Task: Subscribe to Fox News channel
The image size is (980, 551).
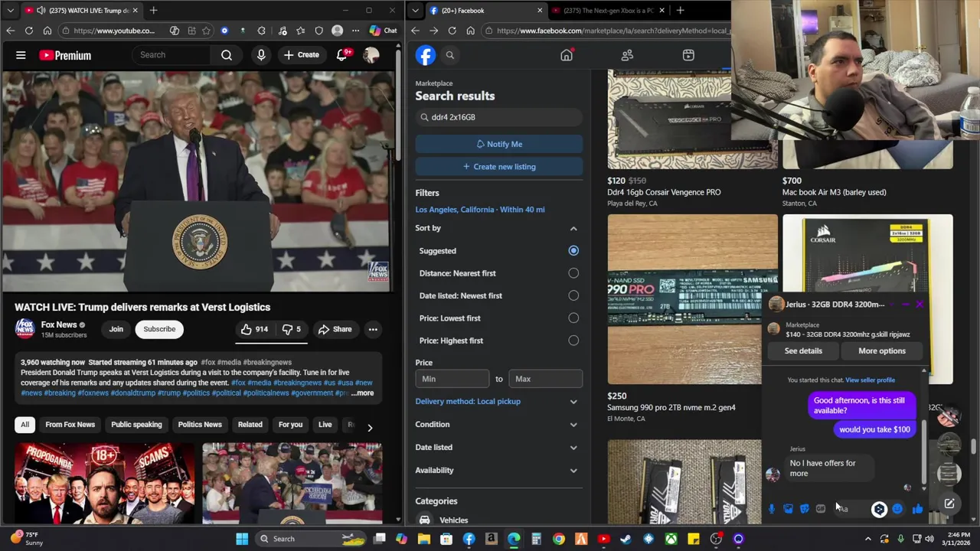Action: [159, 329]
